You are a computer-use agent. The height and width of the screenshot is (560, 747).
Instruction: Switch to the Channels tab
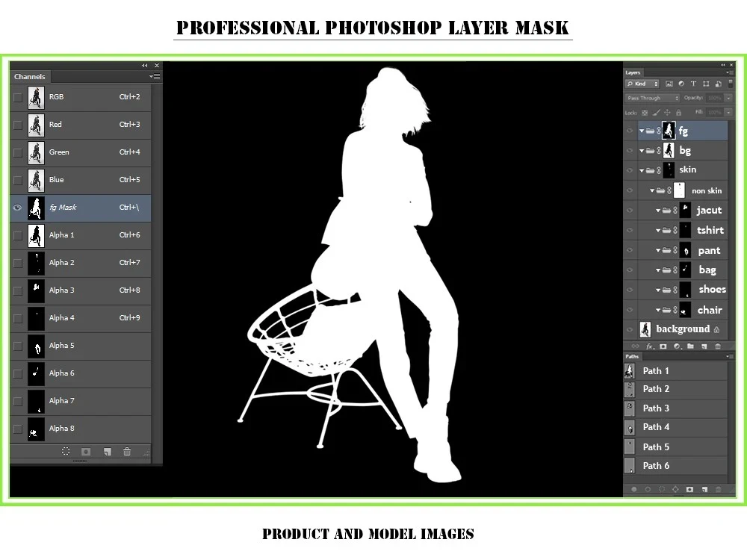click(x=29, y=76)
